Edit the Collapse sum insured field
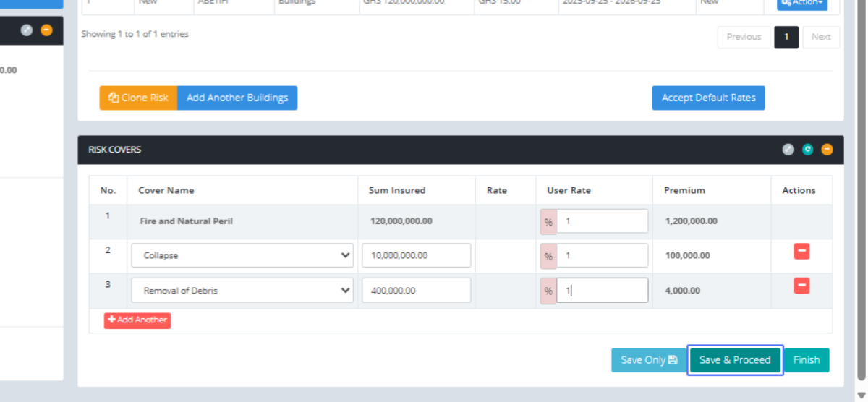Viewport: 868px width, 402px height. pos(416,255)
